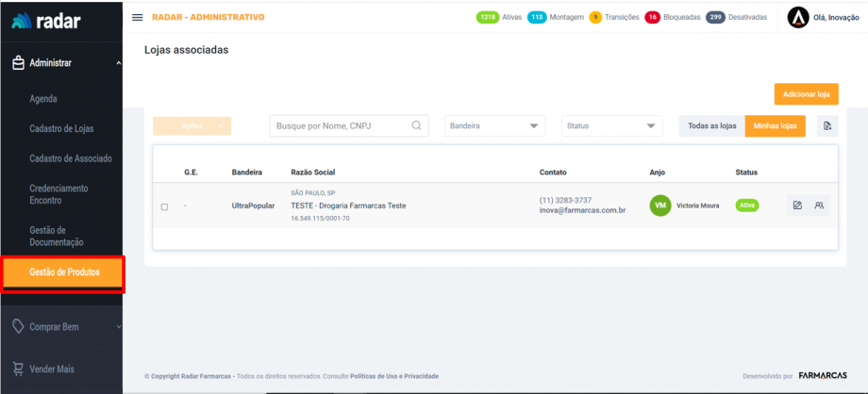Open Políticas de Uso e Privacidade link
This screenshot has height=394, width=868.
click(394, 376)
